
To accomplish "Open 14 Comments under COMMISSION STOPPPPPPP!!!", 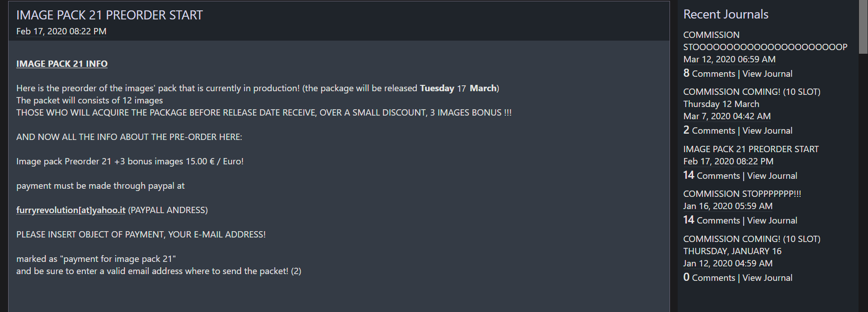I will coord(712,220).
